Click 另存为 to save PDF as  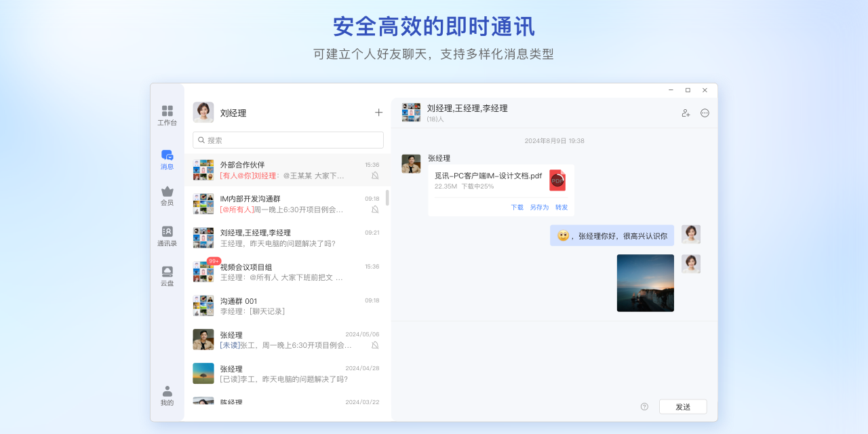click(539, 208)
